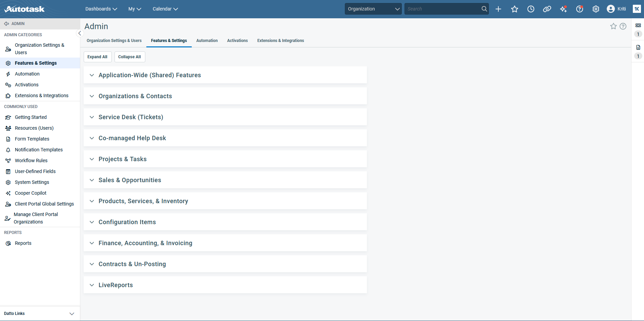Click the Expand All button
644x321 pixels.
pos(98,57)
